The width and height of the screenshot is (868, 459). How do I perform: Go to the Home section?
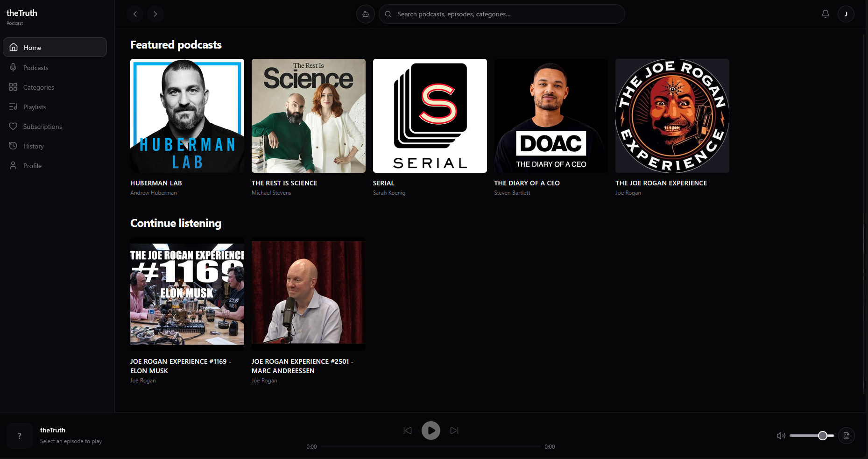(x=55, y=47)
